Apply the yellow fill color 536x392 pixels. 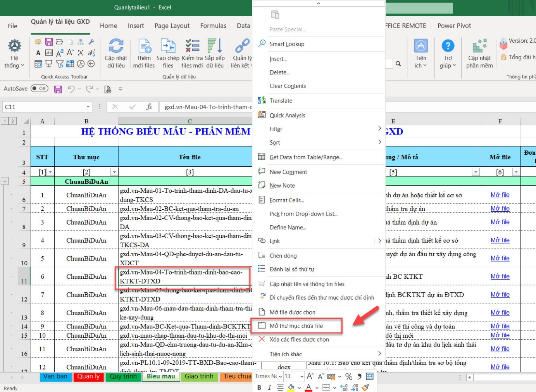(291, 387)
